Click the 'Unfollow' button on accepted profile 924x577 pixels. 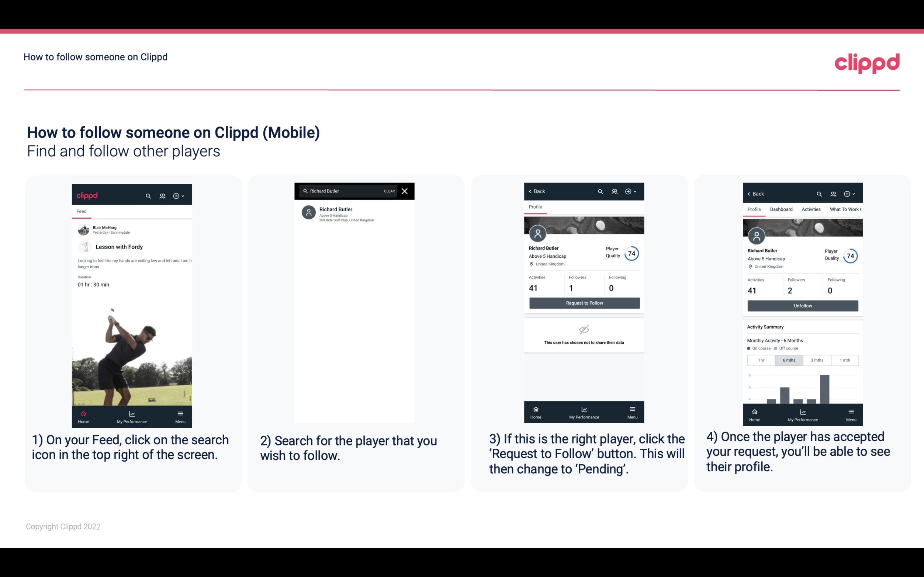pos(802,305)
